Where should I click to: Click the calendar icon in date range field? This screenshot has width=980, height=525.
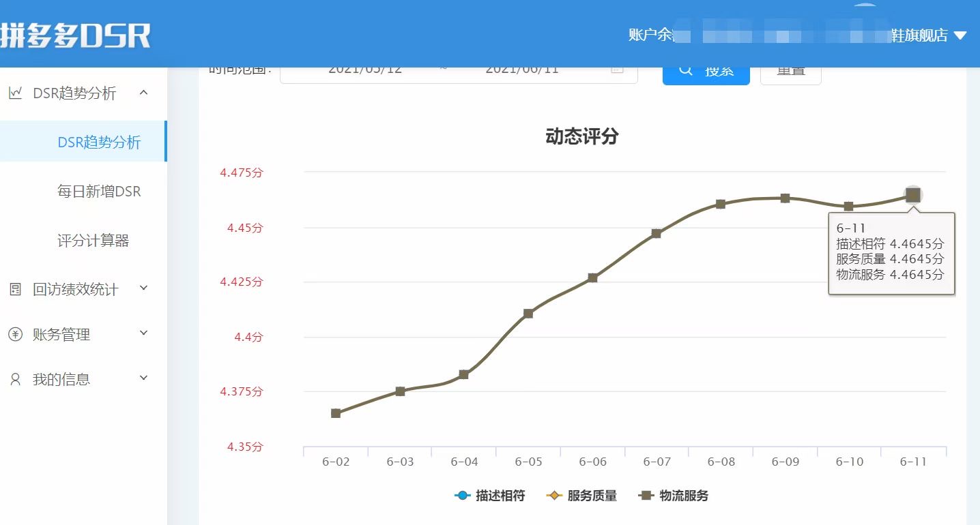tap(617, 70)
